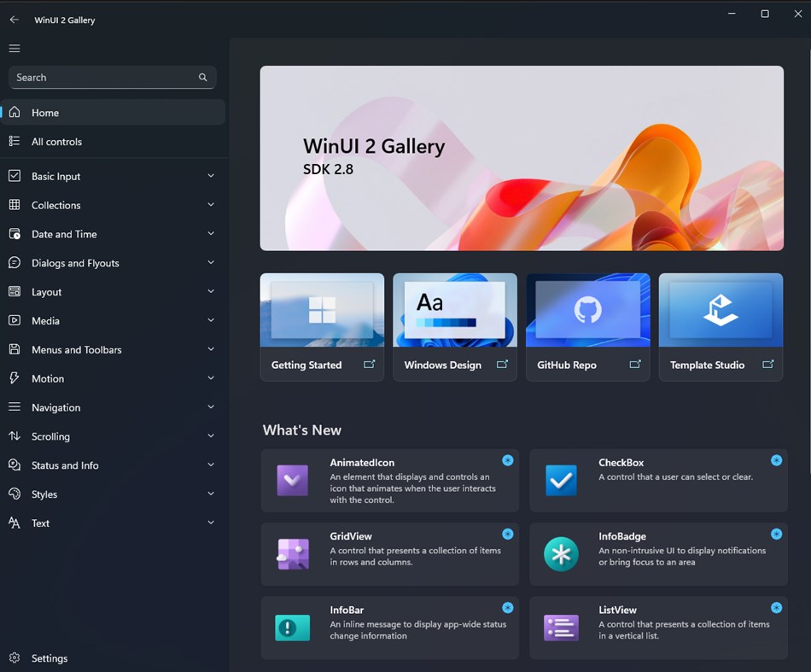The width and height of the screenshot is (811, 672).
Task: Click the Dialogs and Flyouts chat icon
Action: [15, 263]
